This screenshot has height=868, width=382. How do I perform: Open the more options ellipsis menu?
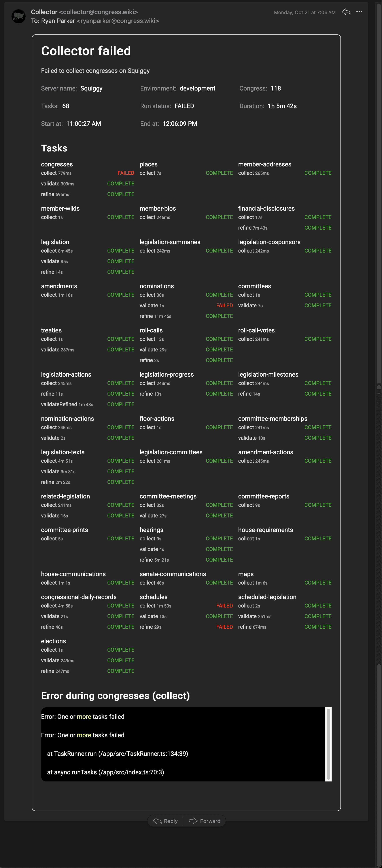coord(359,12)
